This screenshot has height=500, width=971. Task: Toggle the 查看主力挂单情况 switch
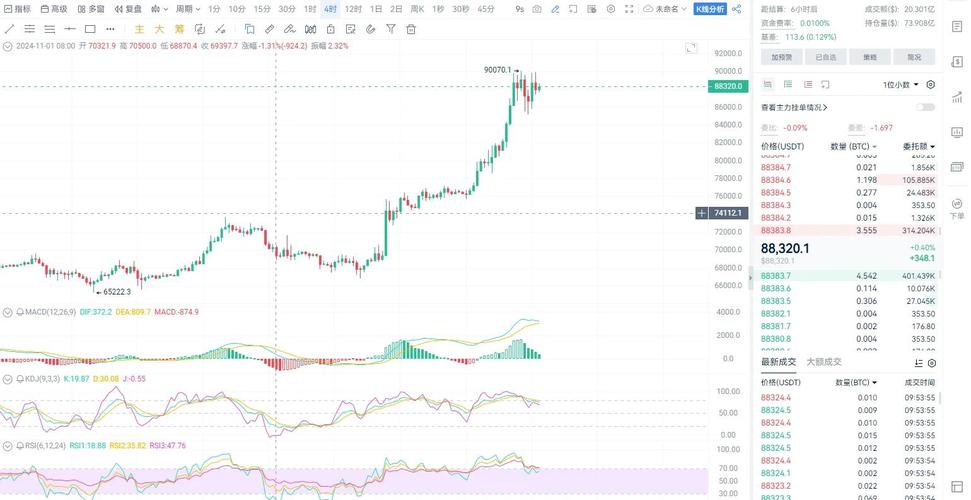[x=925, y=107]
